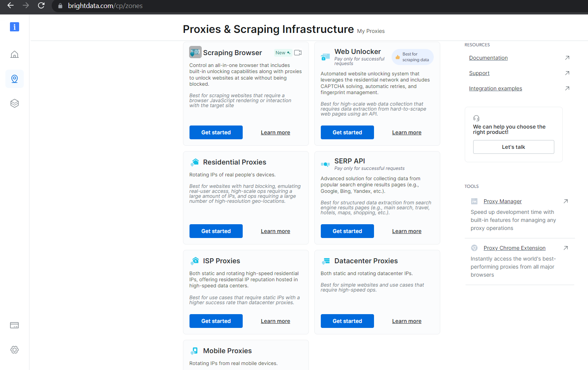Click the Proxy Chrome Extension shield icon
This screenshot has height=370, width=588.
click(474, 248)
